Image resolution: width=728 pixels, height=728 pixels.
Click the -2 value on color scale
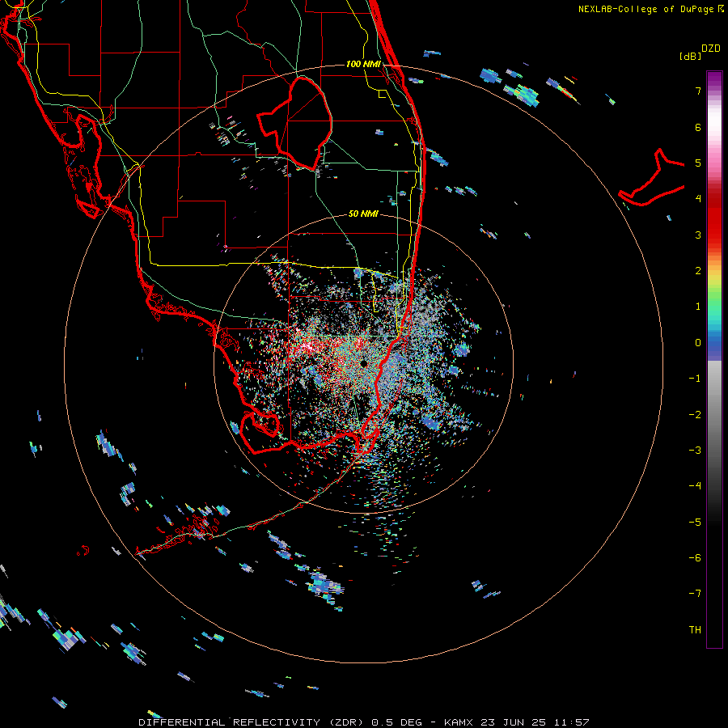coord(695,415)
